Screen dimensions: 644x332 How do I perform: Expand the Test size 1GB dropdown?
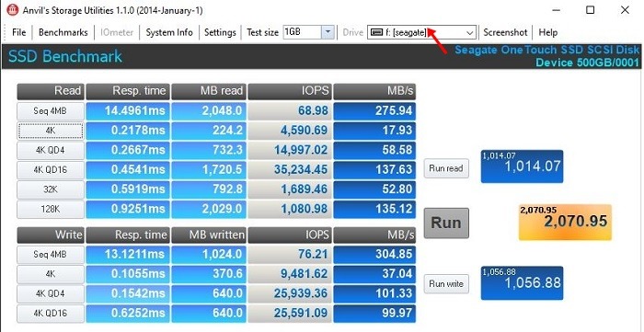pyautogui.click(x=328, y=32)
